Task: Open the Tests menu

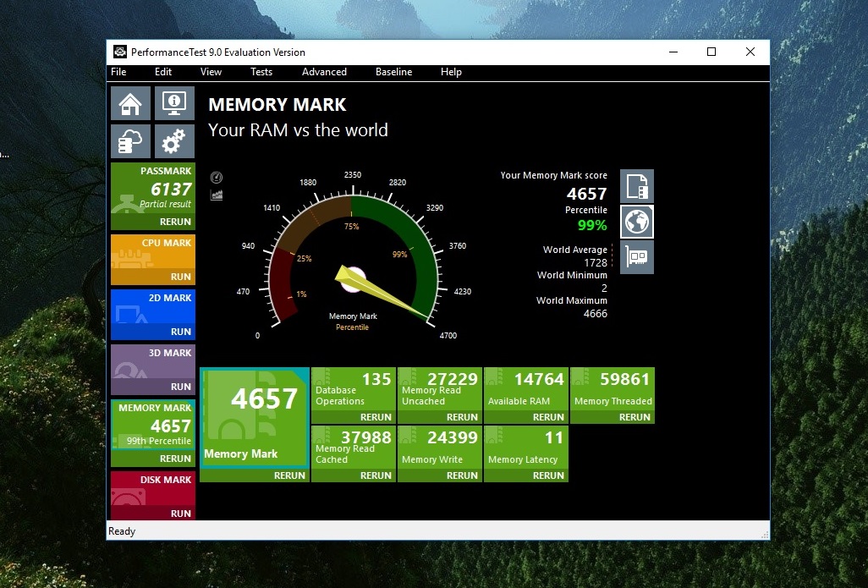Action: (x=261, y=72)
